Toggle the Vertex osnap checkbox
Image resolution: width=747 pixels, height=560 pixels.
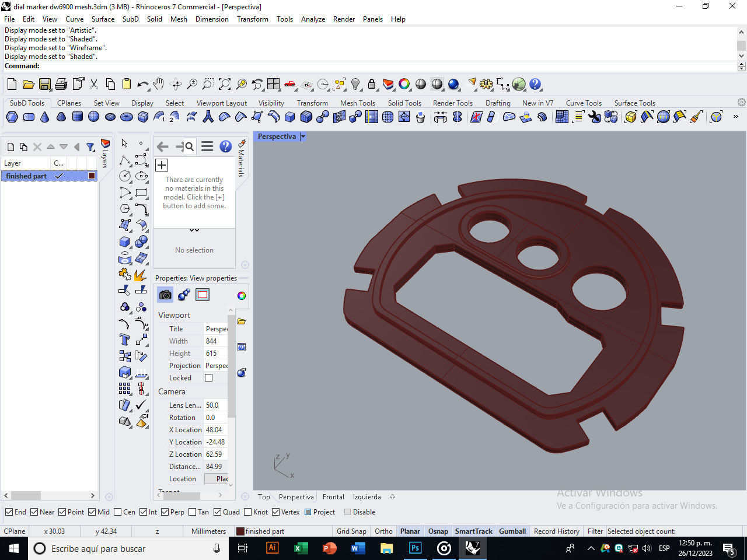pyautogui.click(x=276, y=512)
